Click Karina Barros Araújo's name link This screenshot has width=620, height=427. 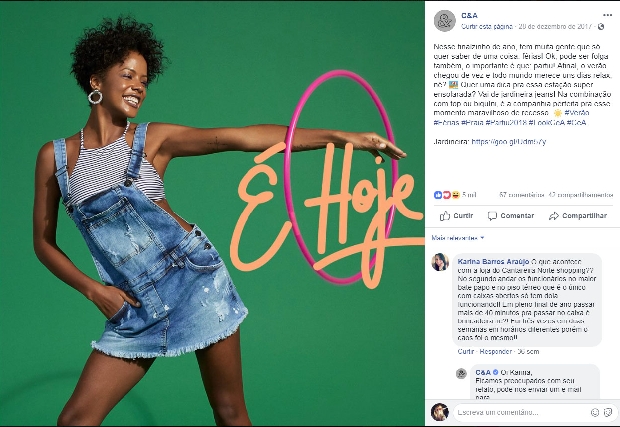point(493,262)
